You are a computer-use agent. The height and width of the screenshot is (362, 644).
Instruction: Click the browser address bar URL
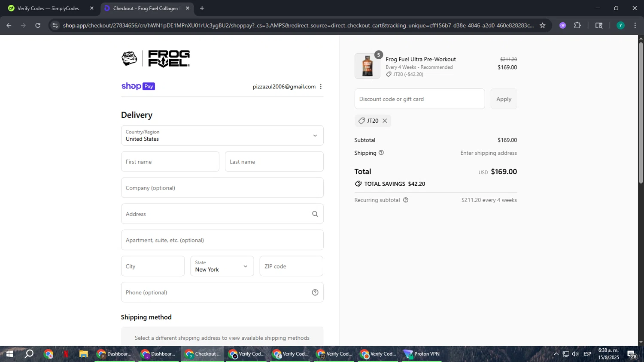click(x=298, y=25)
